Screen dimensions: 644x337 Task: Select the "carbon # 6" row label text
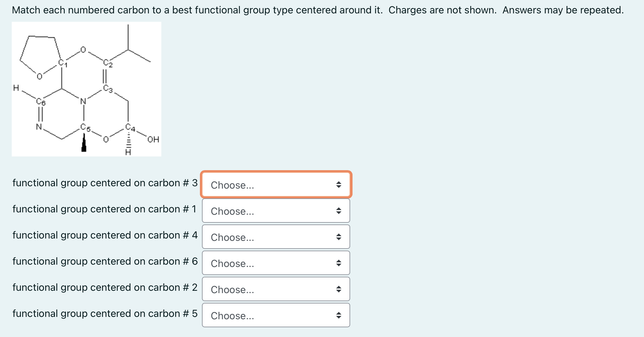tap(105, 261)
